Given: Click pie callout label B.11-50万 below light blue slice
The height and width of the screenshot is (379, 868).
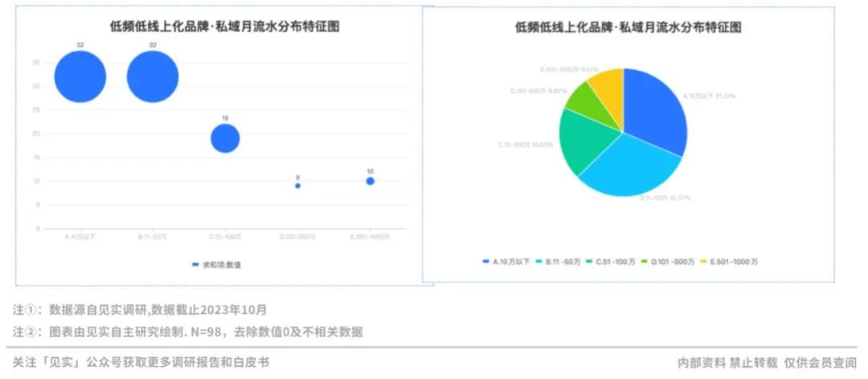Looking at the screenshot, I should click(666, 198).
